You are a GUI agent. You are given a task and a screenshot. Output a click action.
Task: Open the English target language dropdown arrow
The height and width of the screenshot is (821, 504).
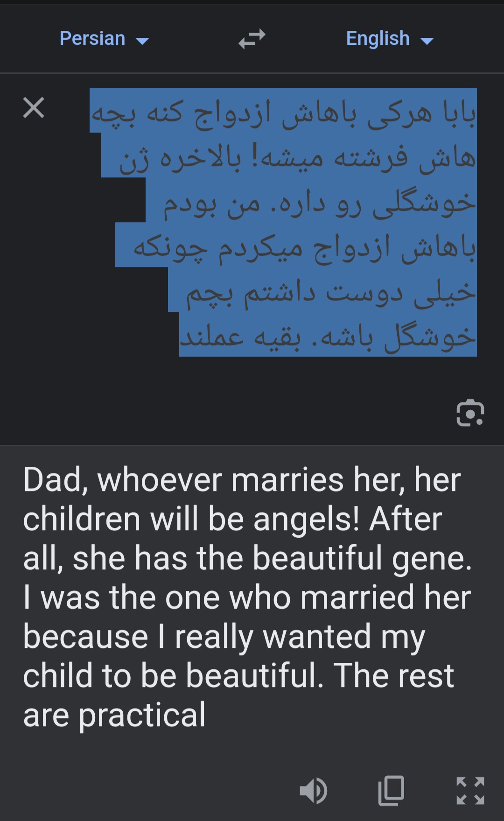click(x=427, y=41)
